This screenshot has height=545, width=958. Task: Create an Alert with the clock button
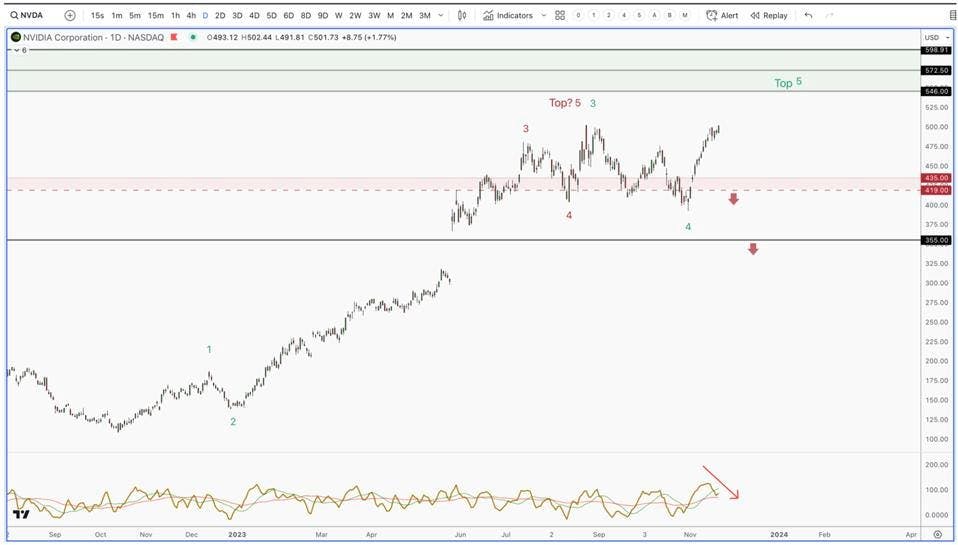click(722, 15)
